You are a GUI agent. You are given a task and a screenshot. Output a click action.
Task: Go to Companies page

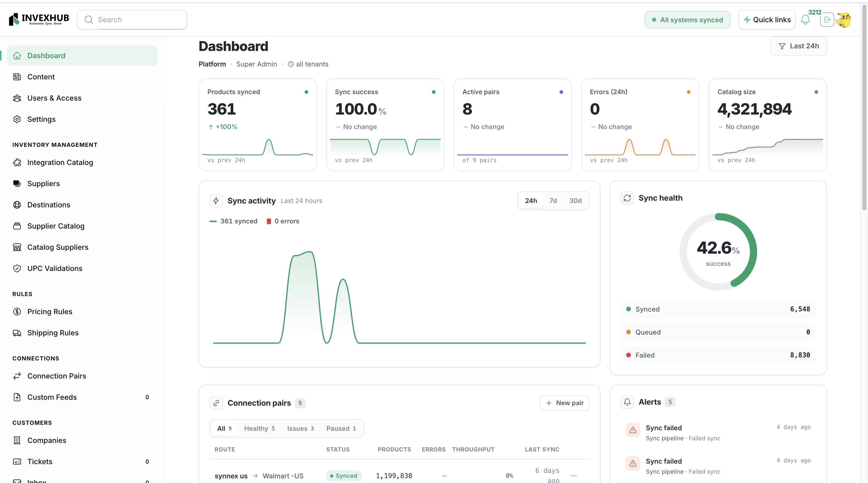82,441
